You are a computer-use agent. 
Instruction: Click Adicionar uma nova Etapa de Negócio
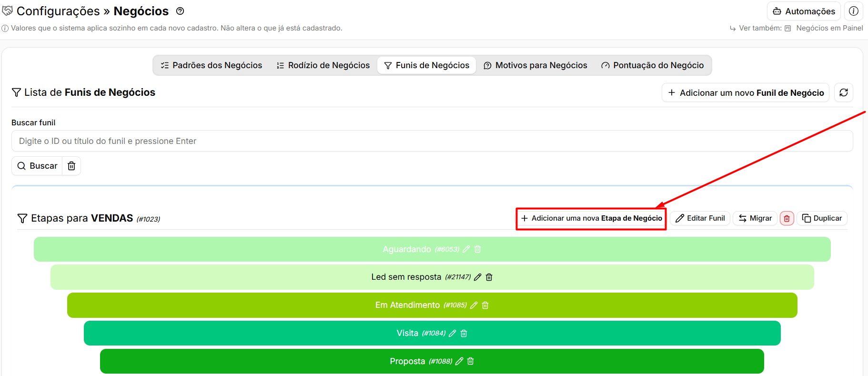(x=591, y=218)
